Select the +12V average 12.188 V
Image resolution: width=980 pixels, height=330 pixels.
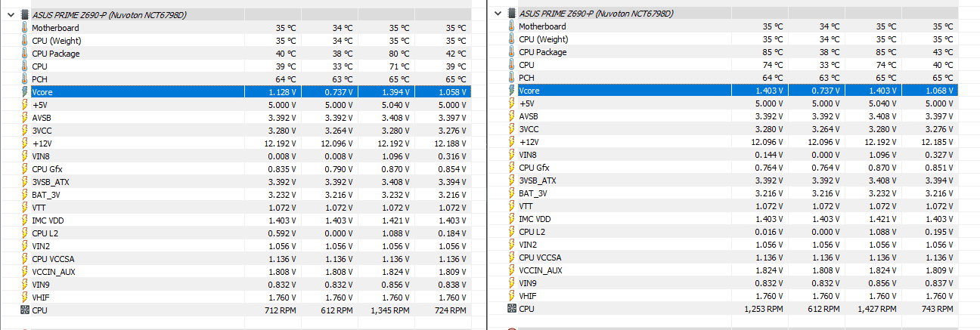451,143
